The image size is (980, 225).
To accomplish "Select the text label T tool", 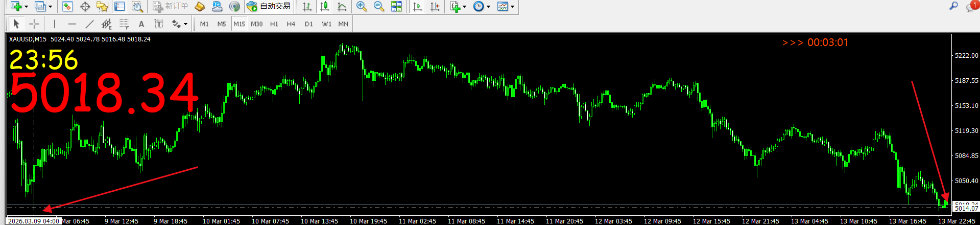I will (159, 24).
